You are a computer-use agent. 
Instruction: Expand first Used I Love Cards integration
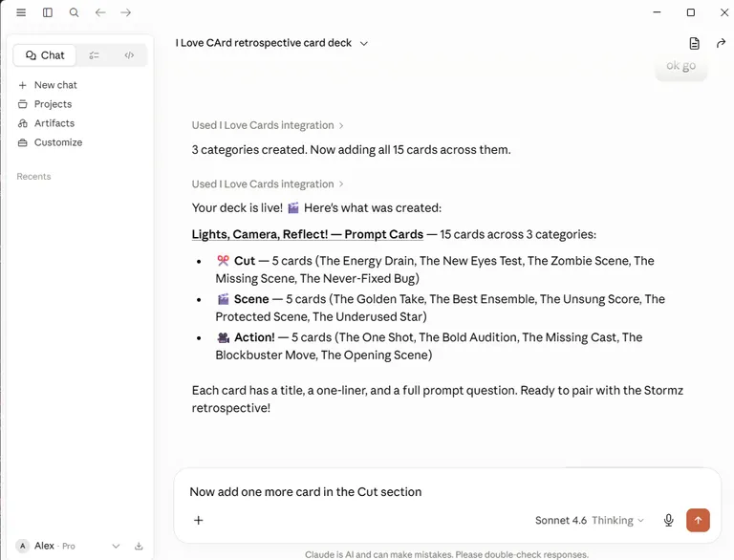tap(268, 125)
